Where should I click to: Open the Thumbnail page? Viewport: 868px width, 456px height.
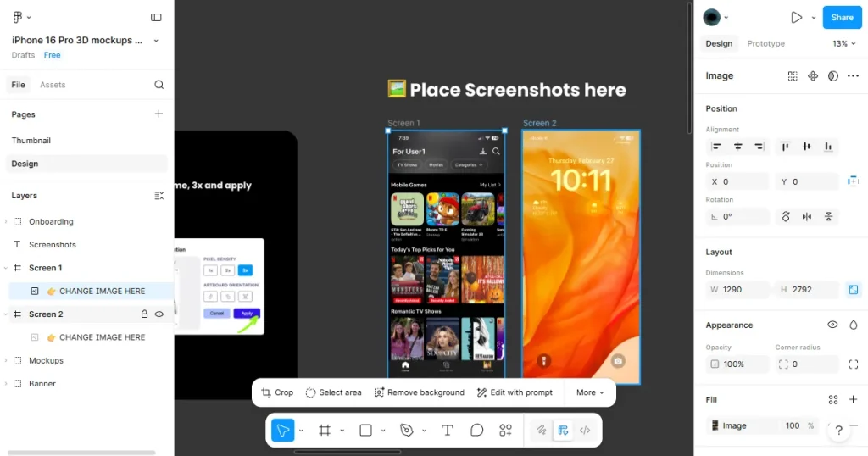(31, 141)
